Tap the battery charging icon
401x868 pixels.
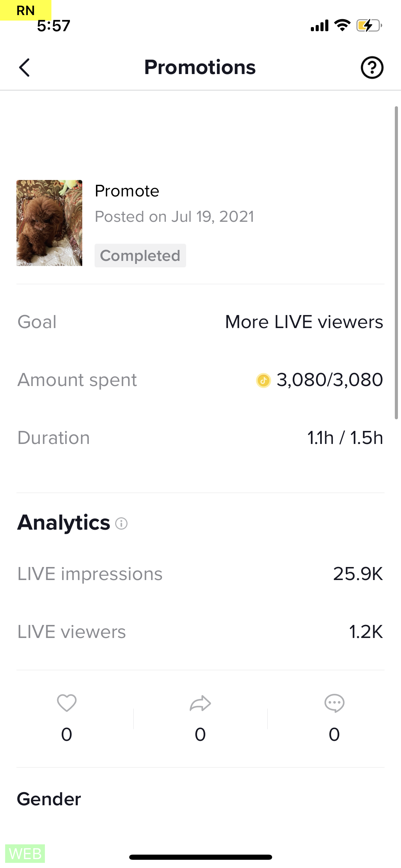point(369,26)
